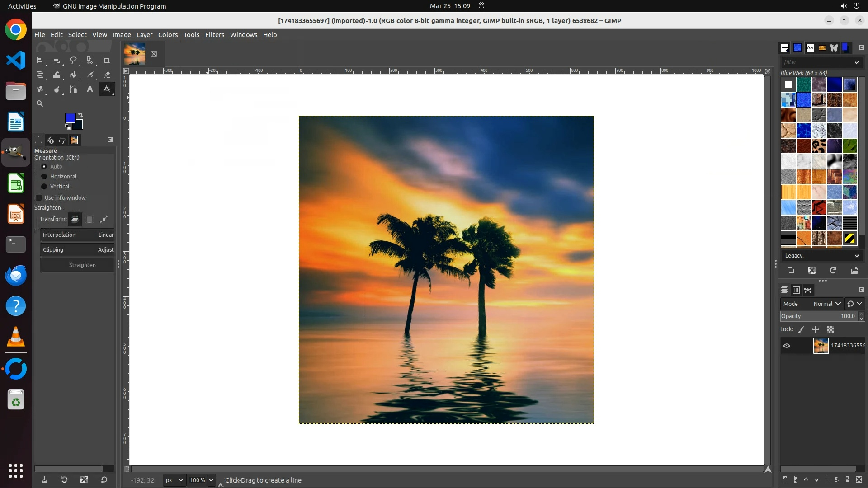The height and width of the screenshot is (488, 868).
Task: Select the Text tool
Action: pos(90,89)
